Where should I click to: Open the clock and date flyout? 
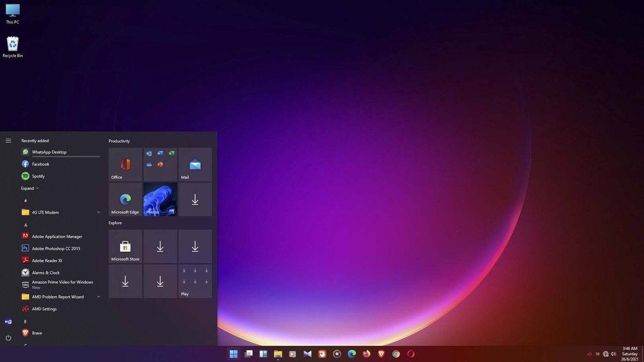629,354
